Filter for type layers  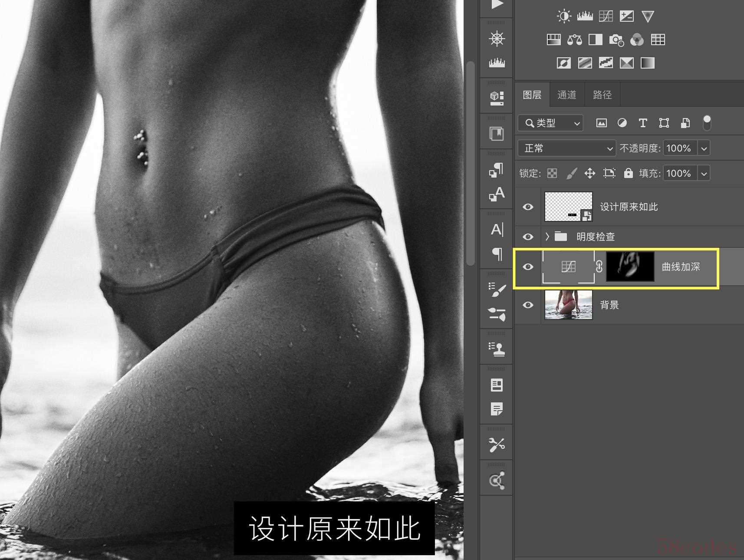643,123
